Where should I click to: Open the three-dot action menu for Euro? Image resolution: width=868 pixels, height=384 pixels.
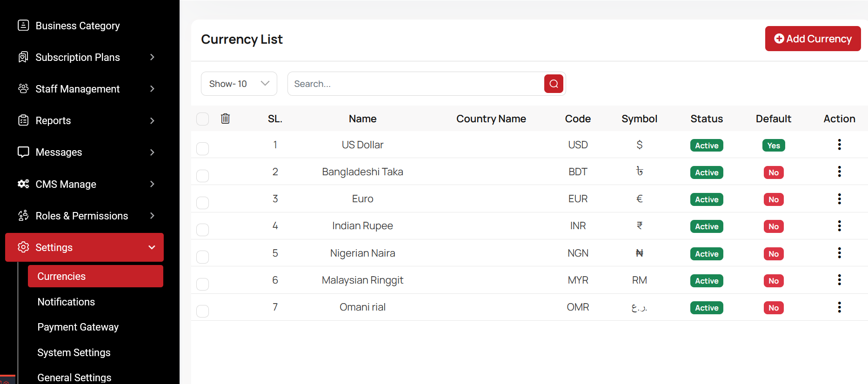(x=839, y=199)
